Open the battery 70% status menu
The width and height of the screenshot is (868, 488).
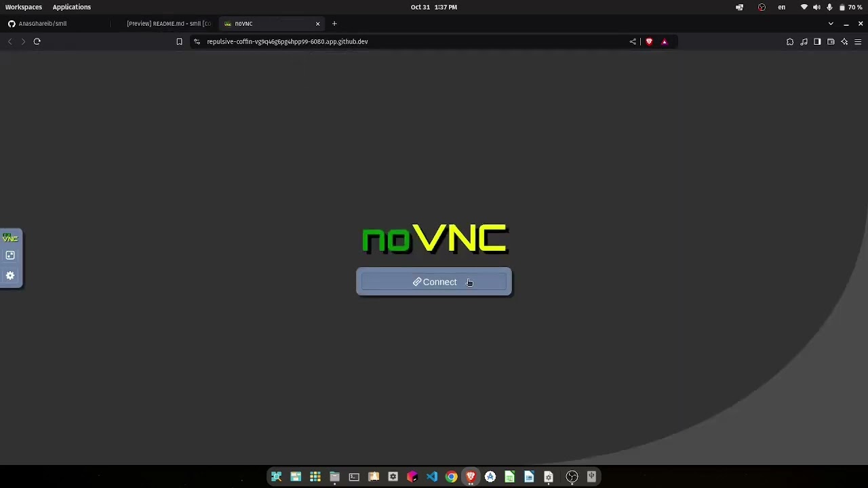850,7
